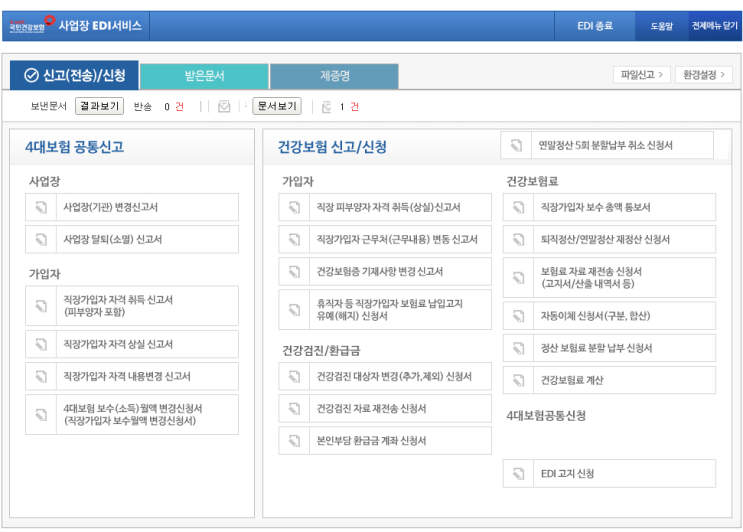
Task: Open 직장가입자 보수 총액 통보서
Action: [609, 207]
